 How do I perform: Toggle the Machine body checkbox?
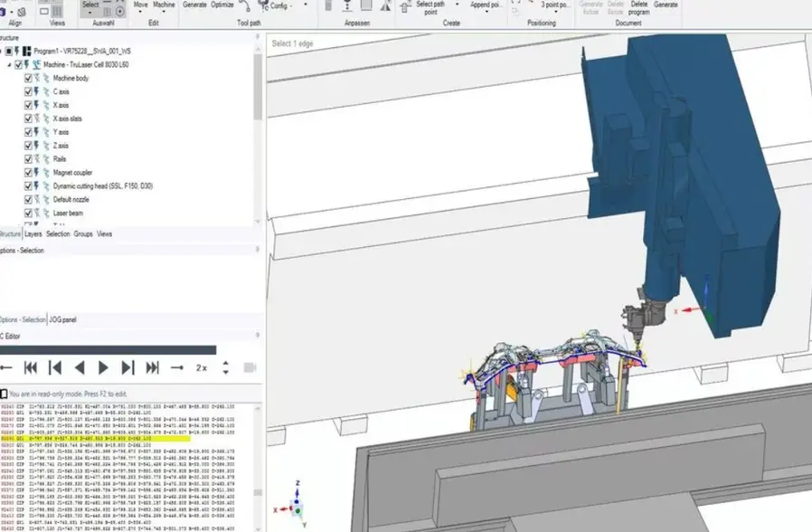point(28,78)
